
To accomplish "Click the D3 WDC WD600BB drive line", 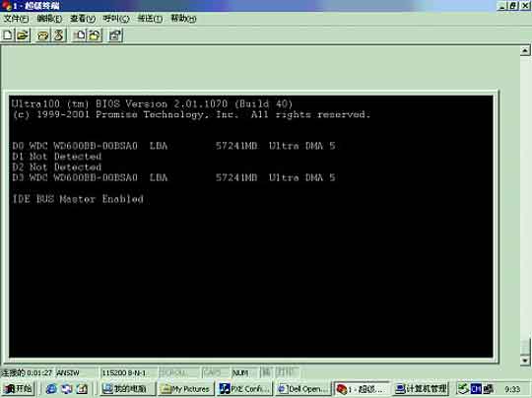I will [173, 177].
